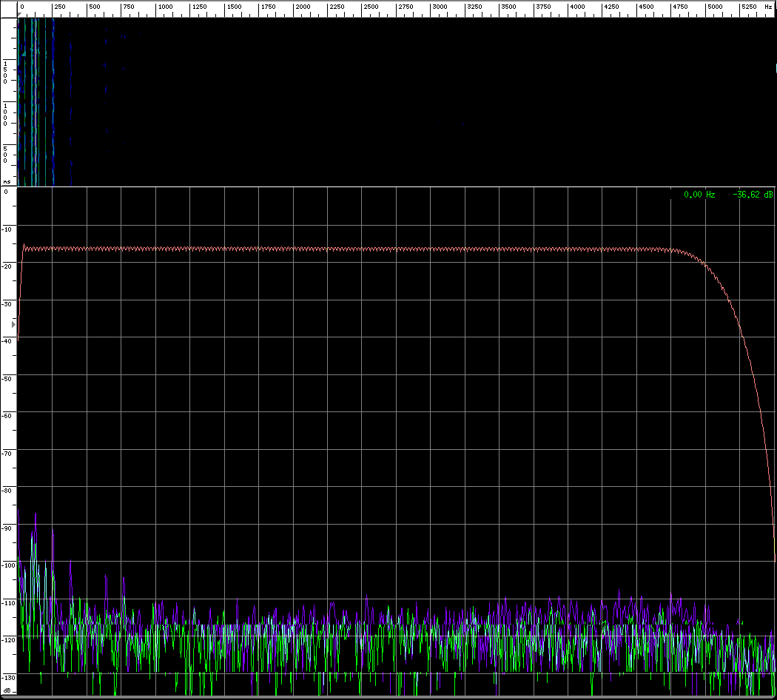The width and height of the screenshot is (777, 700).
Task: Click the 3250 label on the frequency ruler
Action: 474,7
